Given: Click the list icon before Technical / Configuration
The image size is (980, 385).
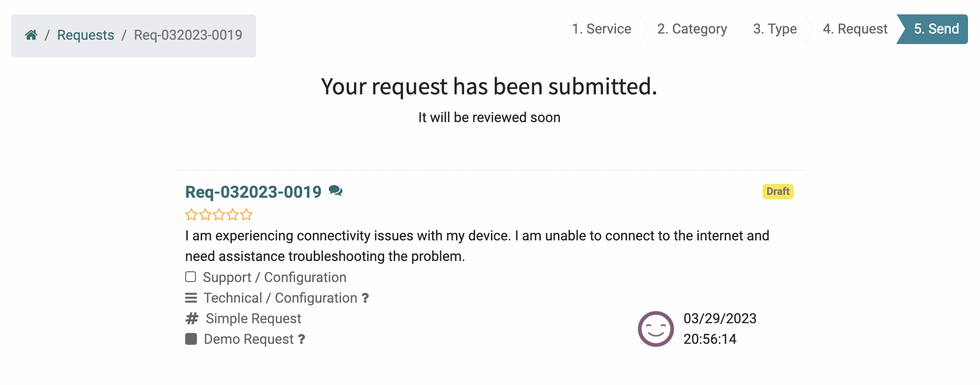Looking at the screenshot, I should pyautogui.click(x=191, y=298).
